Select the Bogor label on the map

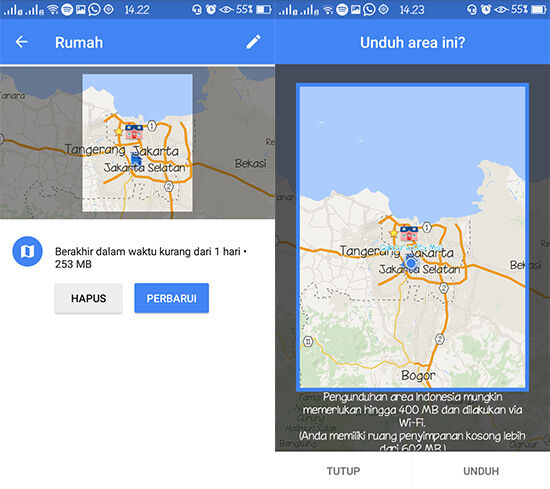click(418, 375)
